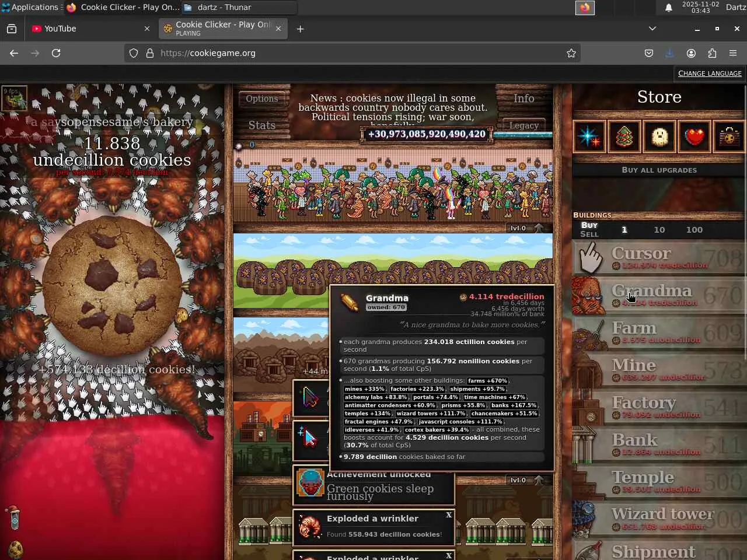This screenshot has width=747, height=560.
Task: Switch to the YouTube browser tab
Action: coord(90,29)
